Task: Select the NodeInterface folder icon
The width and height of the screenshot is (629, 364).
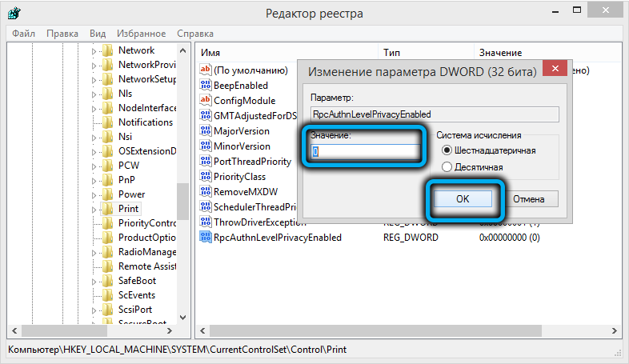Action: [x=107, y=108]
